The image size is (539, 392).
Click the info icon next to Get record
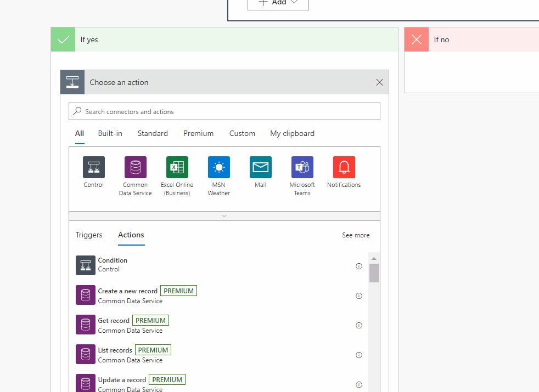(359, 325)
